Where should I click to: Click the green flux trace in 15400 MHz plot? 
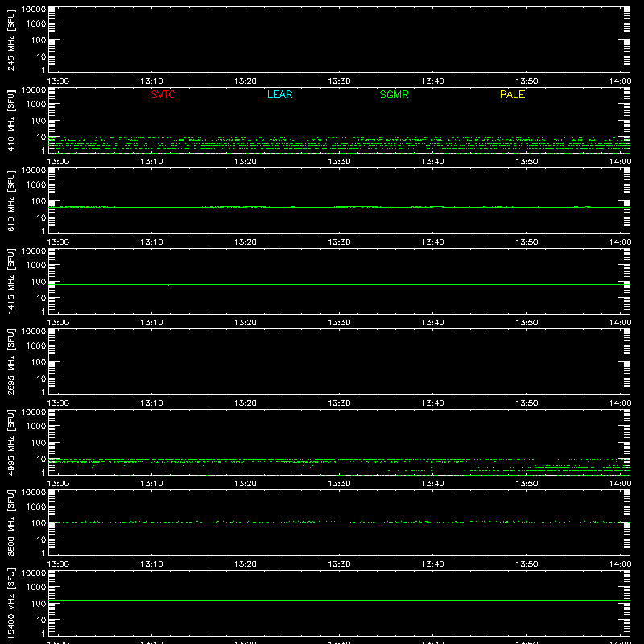coord(339,600)
